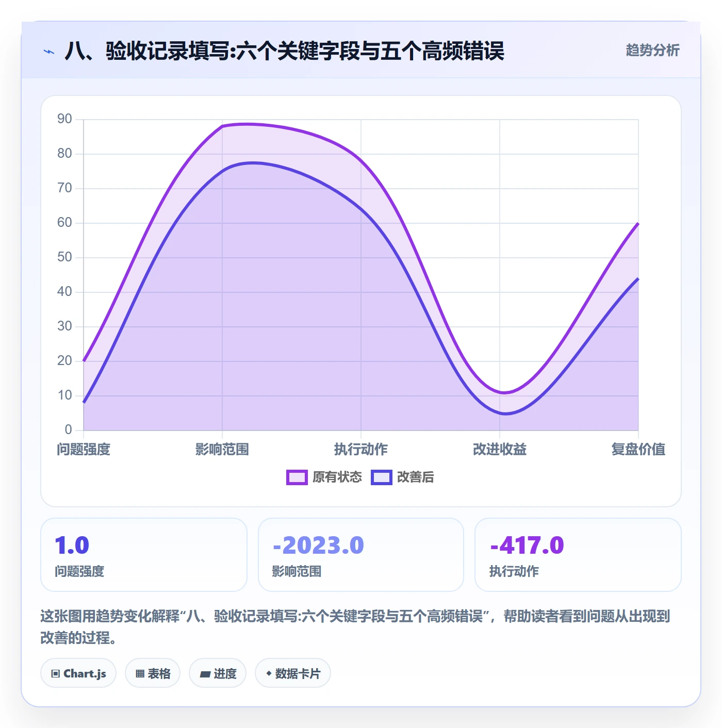Click the description paragraph starting 这张图用趋势变化
This screenshot has height=728, width=722.
tap(355, 627)
